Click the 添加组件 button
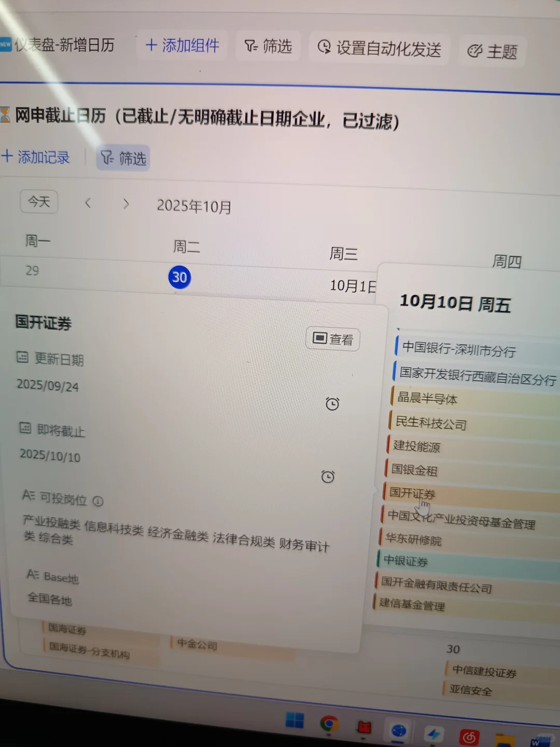Viewport: 560px width, 747px height. click(182, 46)
